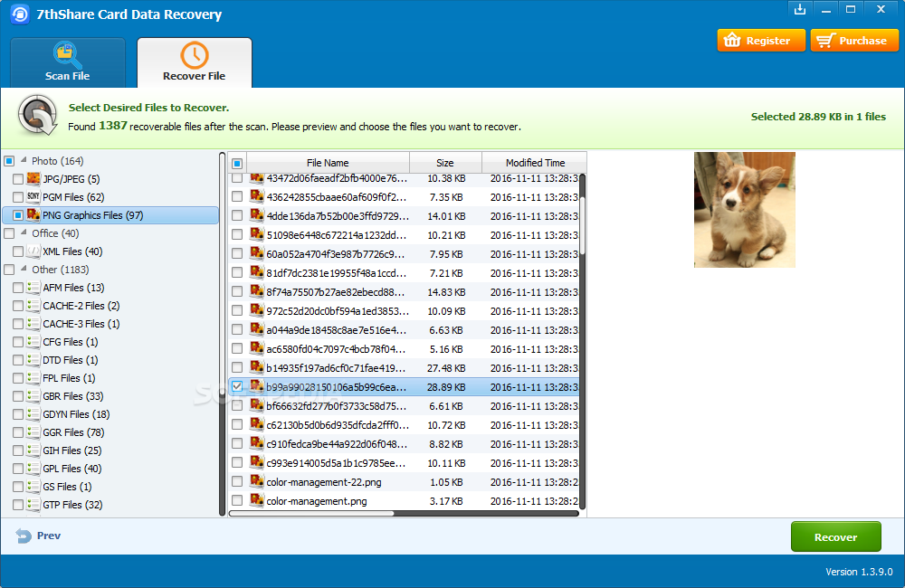Click the corgi puppy preview thumbnail
Screen dimensions: 905x588
coord(745,210)
